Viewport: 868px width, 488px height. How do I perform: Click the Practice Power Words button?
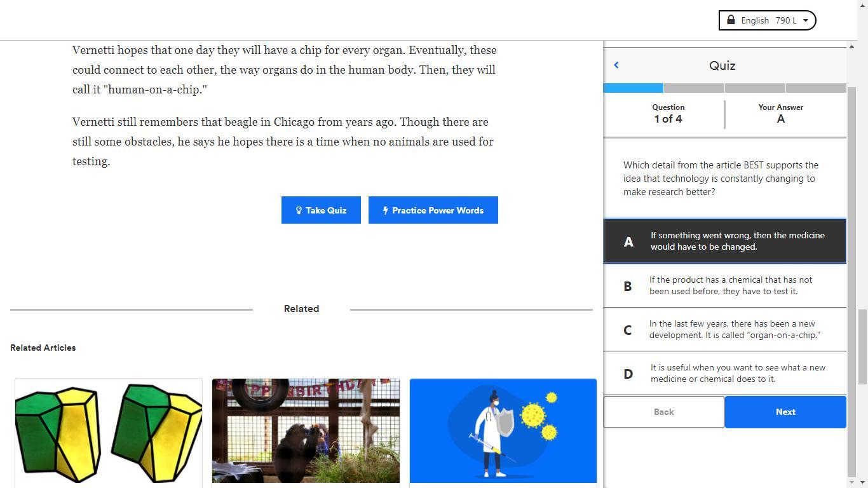pos(433,210)
